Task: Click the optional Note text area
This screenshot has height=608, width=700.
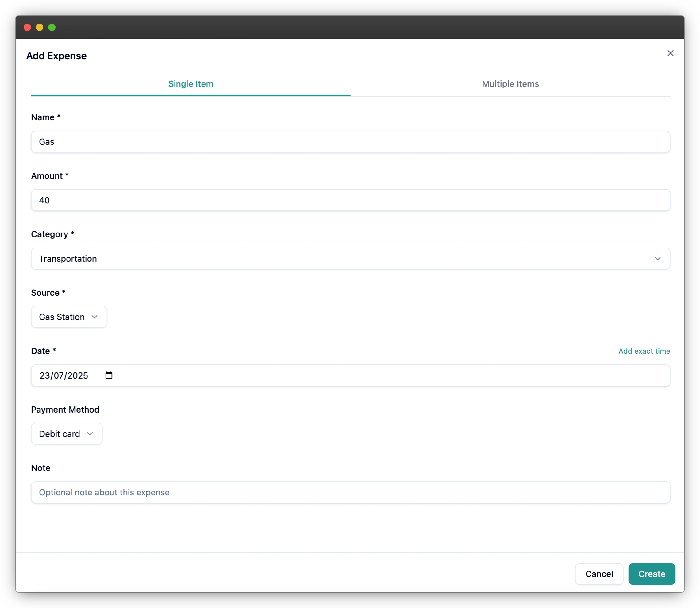Action: coord(351,492)
